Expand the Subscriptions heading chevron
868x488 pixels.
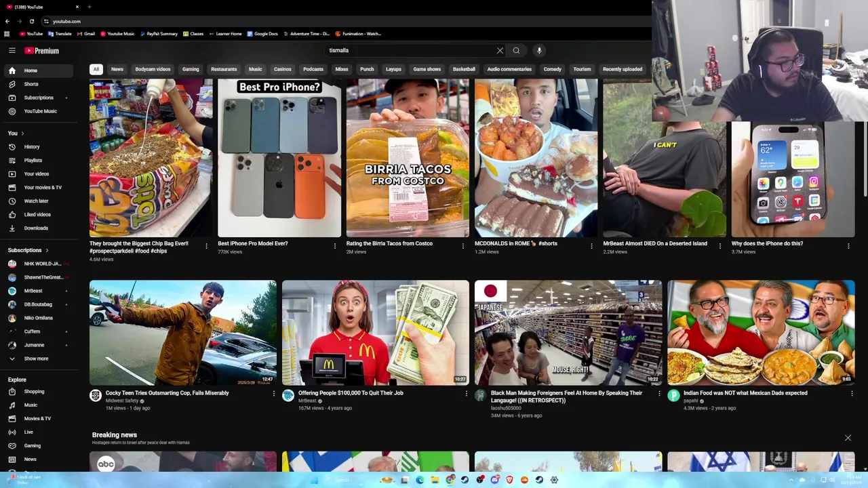pos(47,250)
